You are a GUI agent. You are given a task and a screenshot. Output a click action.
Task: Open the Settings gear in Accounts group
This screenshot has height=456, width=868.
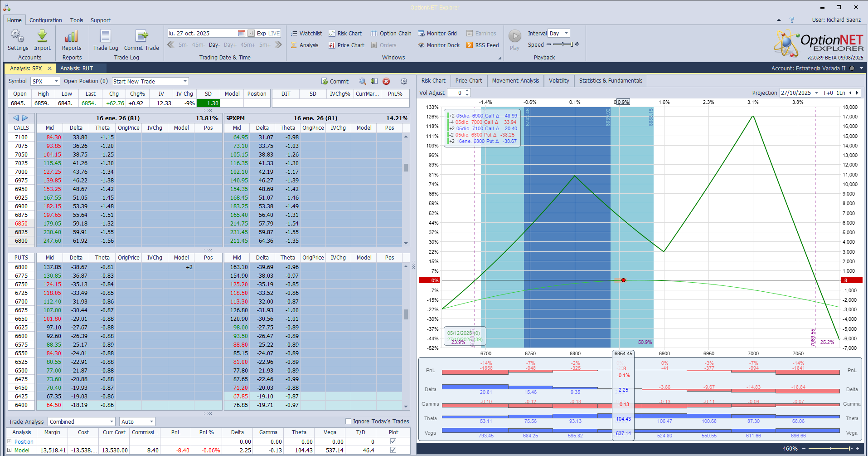click(x=18, y=40)
